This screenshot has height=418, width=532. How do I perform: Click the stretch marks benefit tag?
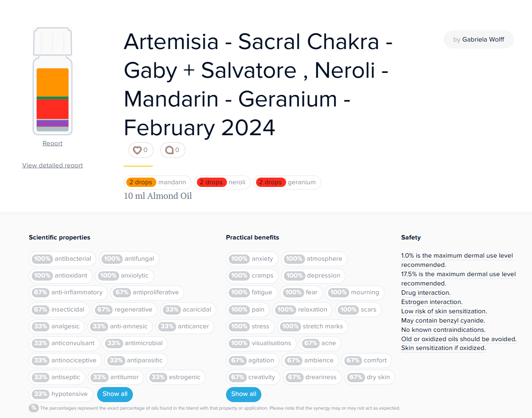pos(313,327)
